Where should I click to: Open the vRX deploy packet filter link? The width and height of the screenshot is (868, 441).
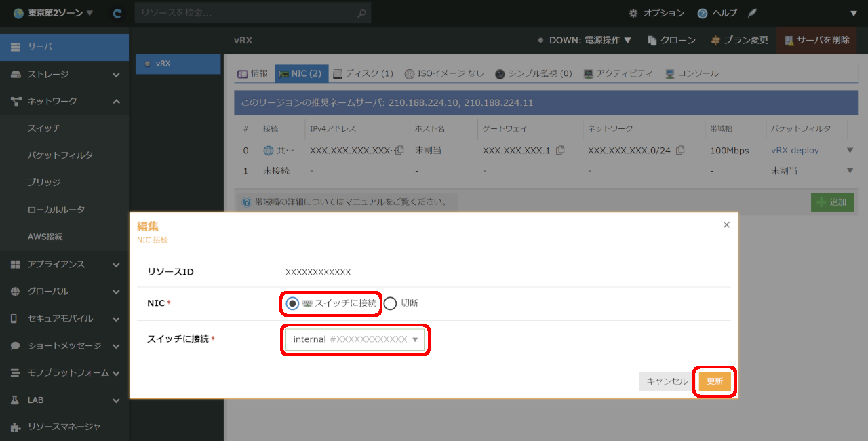[795, 150]
